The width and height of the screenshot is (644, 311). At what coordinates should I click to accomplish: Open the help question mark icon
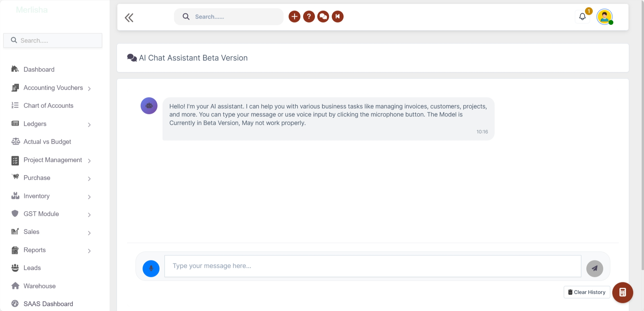pyautogui.click(x=309, y=17)
